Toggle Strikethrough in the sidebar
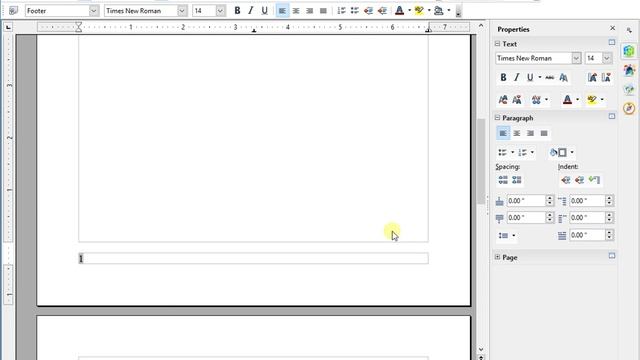 pos(550,78)
